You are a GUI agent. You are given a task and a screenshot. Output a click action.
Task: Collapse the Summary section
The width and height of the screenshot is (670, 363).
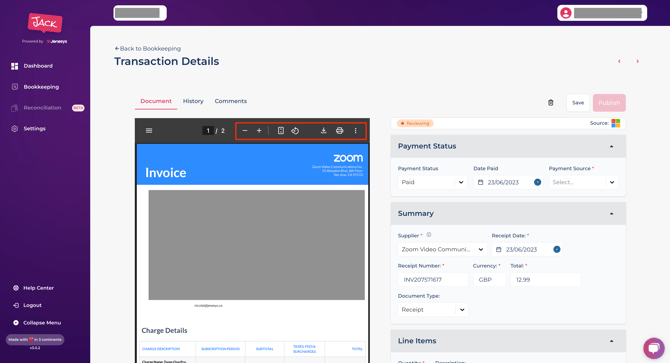[611, 214]
